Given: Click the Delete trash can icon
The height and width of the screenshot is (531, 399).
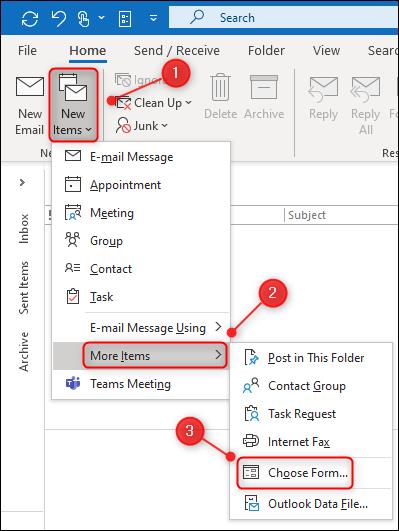Looking at the screenshot, I should click(220, 87).
